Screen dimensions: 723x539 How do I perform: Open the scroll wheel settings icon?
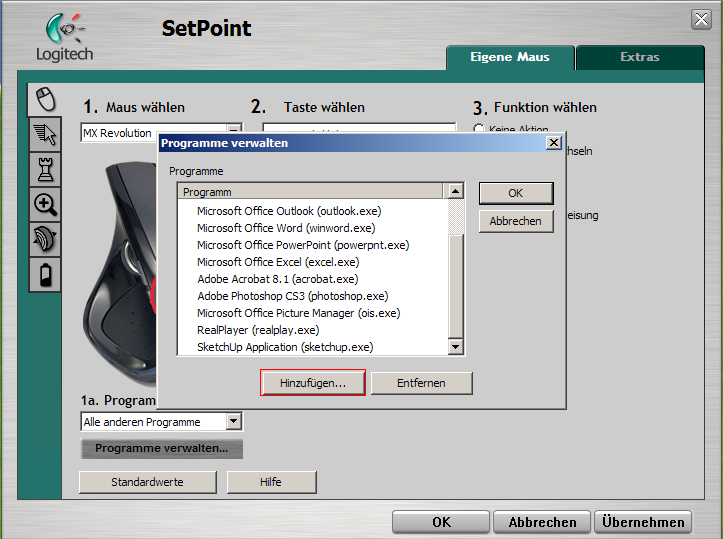coord(45,239)
